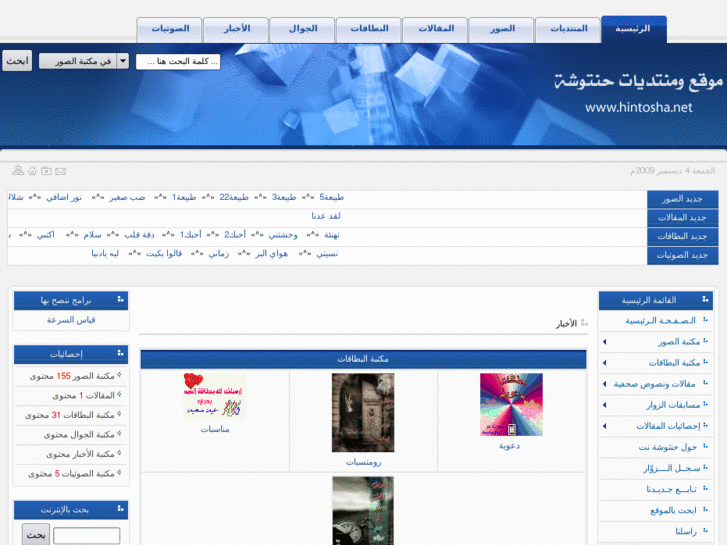The image size is (727, 545).
Task: Open the طبيعة5 link in the photos ticker
Action: tap(332, 197)
